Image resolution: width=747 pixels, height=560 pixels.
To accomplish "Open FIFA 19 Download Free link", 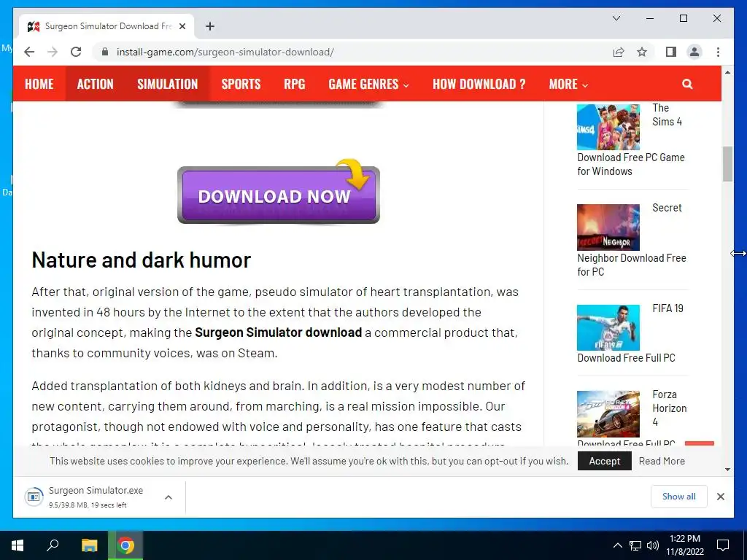I will [626, 357].
